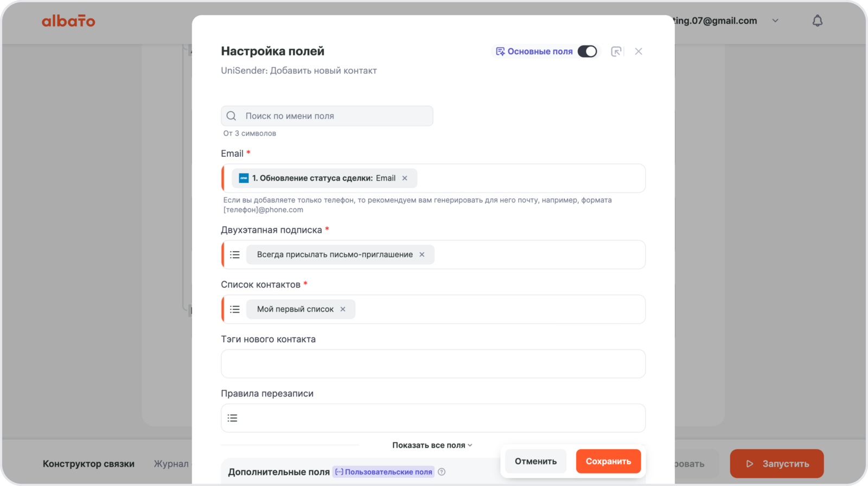Image resolution: width=868 pixels, height=486 pixels.
Task: Remove 'Всегда присылать письмо-приглашение' chip
Action: click(x=422, y=254)
